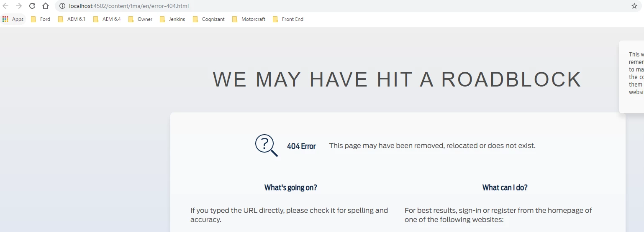
Task: Open the Motorcraft bookmarks folder
Action: (249, 19)
